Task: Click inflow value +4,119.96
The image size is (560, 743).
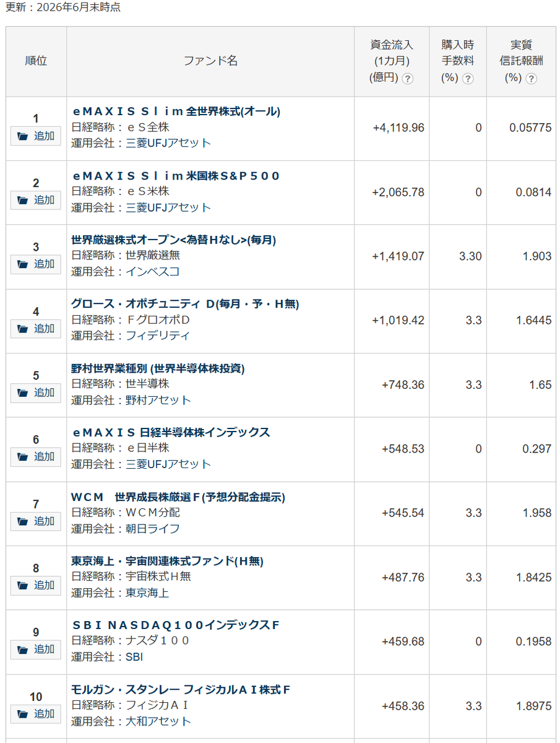Action: 398,128
